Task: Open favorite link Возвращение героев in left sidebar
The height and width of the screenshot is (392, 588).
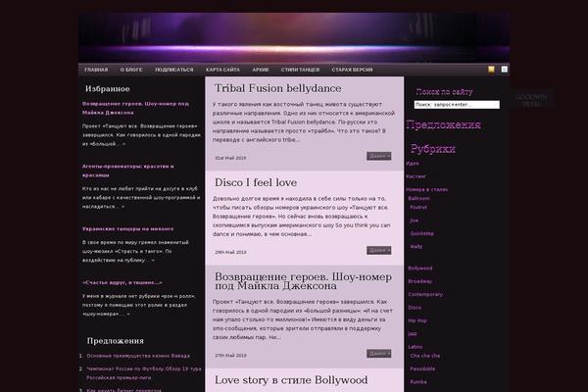Action: pyautogui.click(x=135, y=108)
